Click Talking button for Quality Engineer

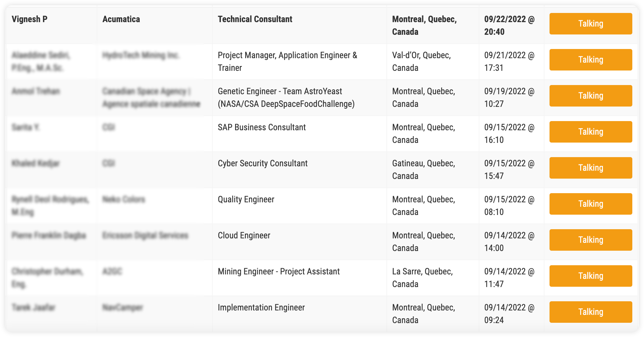click(x=590, y=204)
